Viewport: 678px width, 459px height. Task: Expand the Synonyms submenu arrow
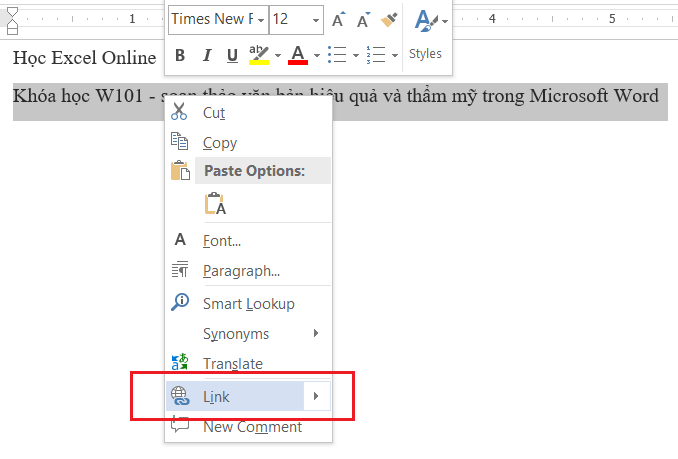tap(316, 334)
